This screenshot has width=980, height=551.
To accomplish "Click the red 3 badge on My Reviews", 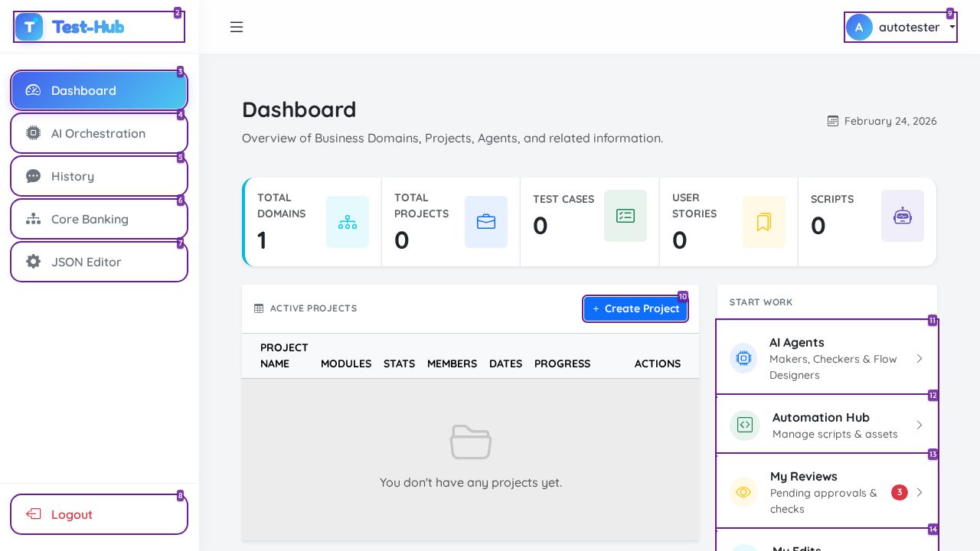I will tap(900, 492).
